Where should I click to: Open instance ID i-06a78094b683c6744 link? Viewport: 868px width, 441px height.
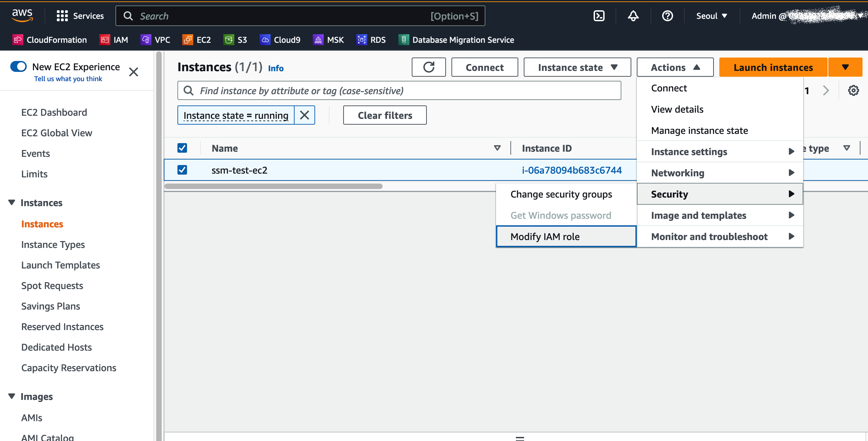click(572, 170)
